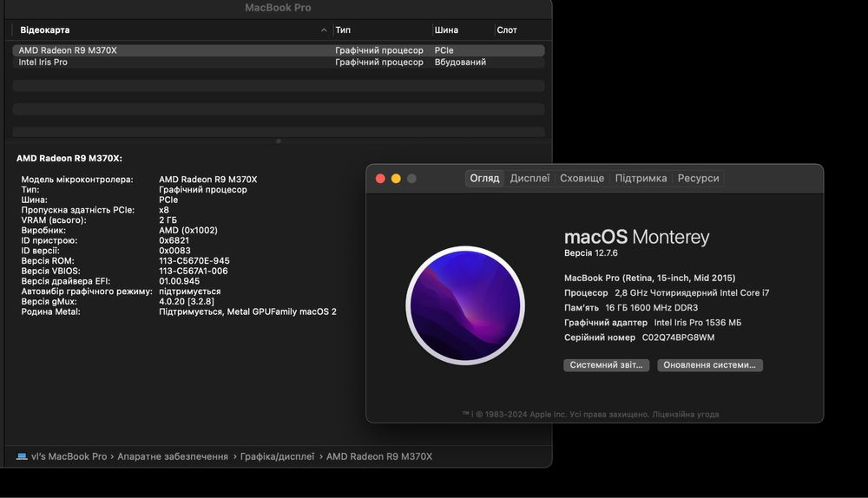868x498 pixels.
Task: Click the Слот column header
Action: coord(507,29)
